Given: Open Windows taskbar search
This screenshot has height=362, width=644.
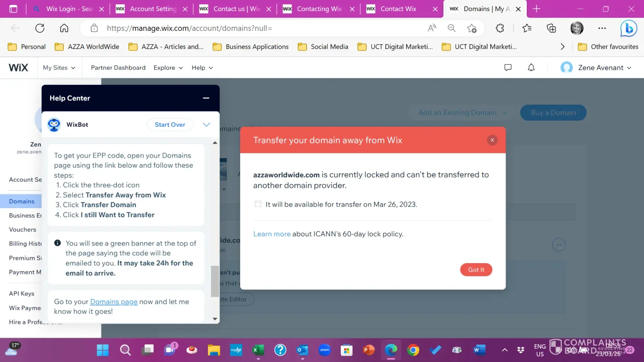Looking at the screenshot, I should coord(125,350).
